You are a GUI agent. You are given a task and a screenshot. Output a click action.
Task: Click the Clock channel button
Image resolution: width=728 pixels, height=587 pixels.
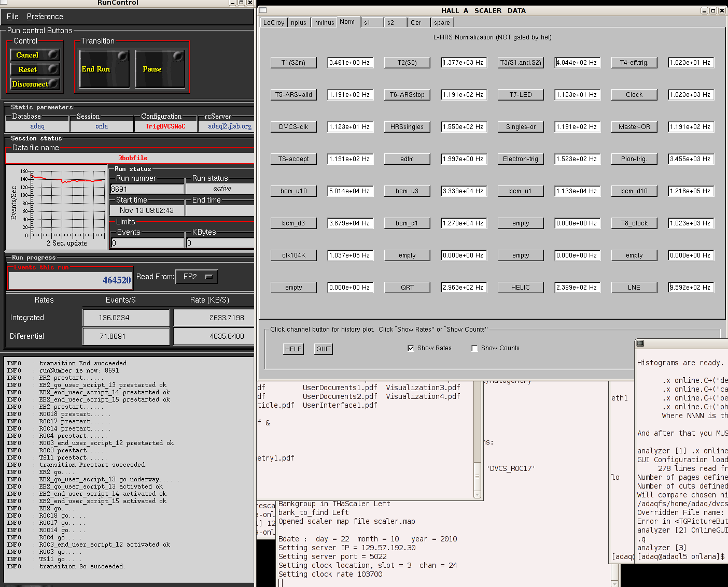pyautogui.click(x=634, y=95)
